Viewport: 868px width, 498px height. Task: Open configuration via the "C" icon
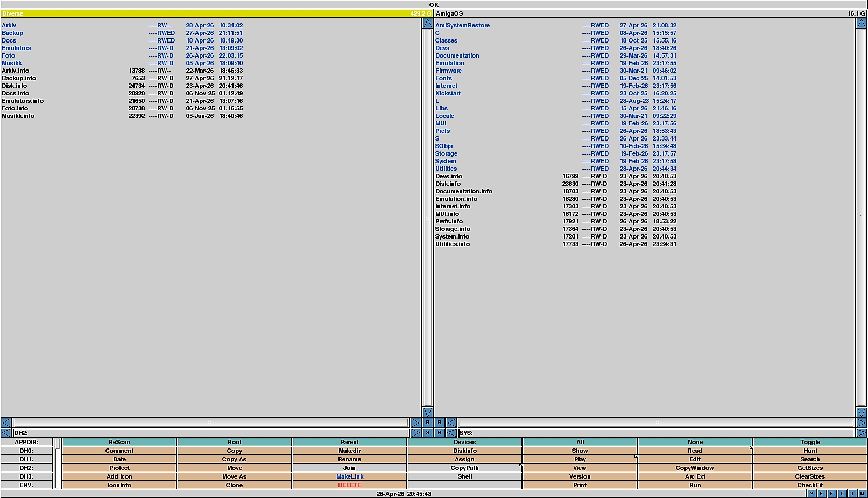point(842,494)
